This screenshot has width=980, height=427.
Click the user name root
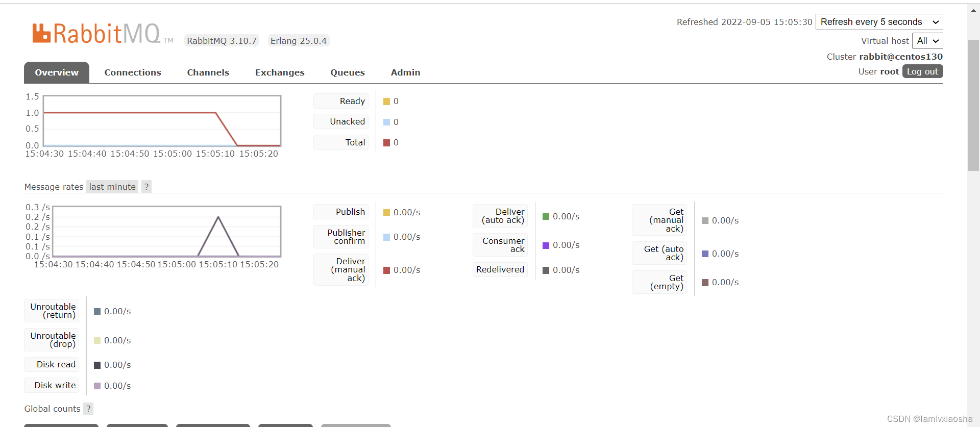click(x=889, y=71)
